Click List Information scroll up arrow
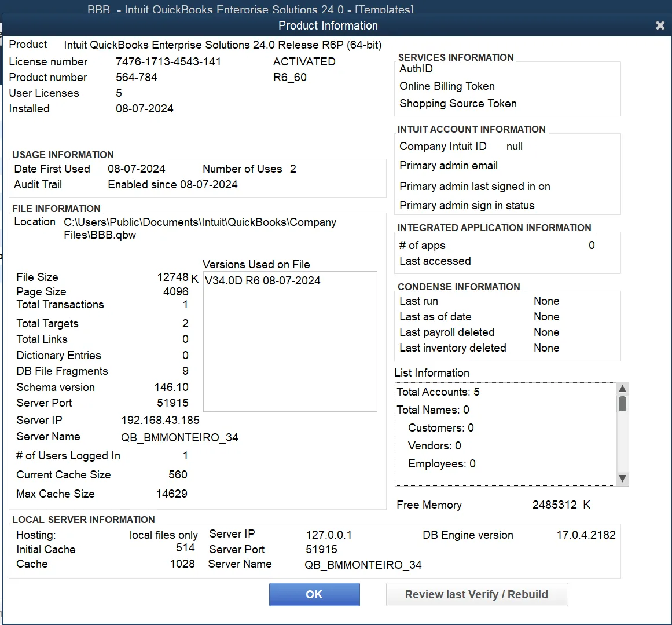The image size is (672, 625). [x=622, y=389]
